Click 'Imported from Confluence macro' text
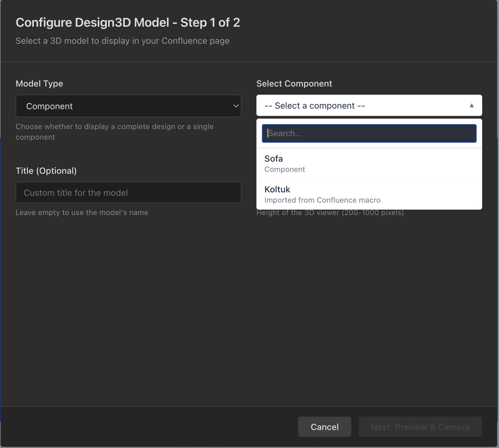Screen dimensions: 499x448 (x=322, y=200)
